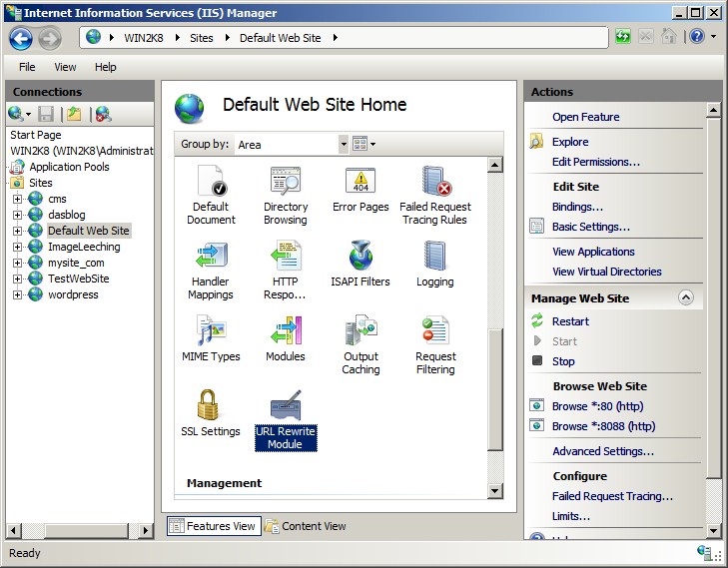
Task: Open Failed Request Tracing configuration
Action: 612,496
